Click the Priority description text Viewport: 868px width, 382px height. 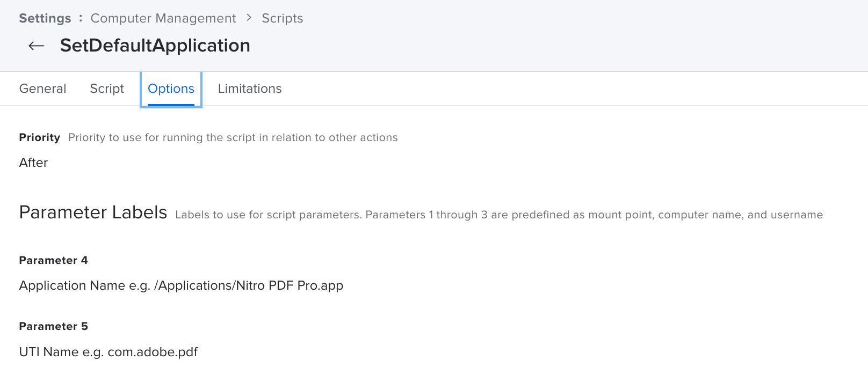233,137
